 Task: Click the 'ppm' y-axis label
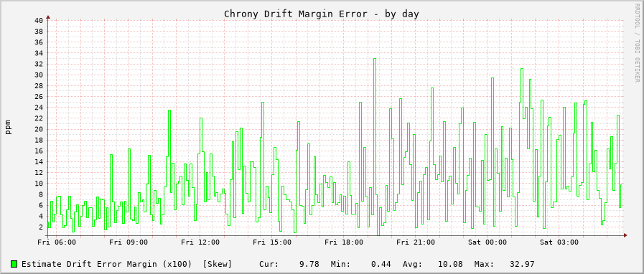[x=8, y=128]
